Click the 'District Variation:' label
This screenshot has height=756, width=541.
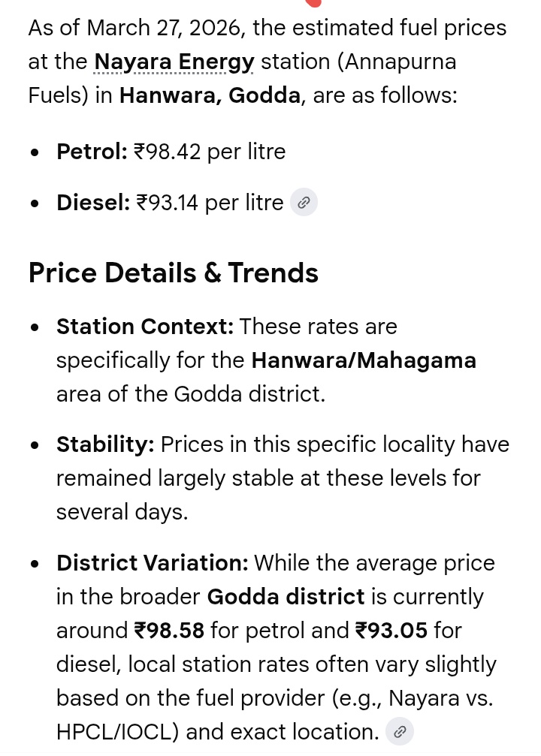(x=152, y=563)
